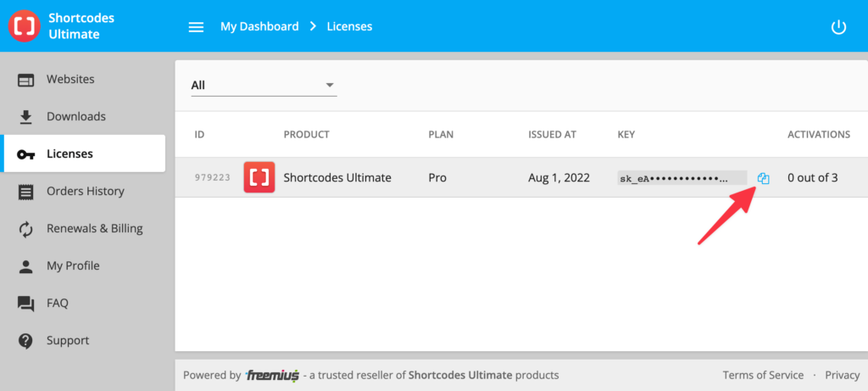Click the Shortcodes Ultimate product thumbnail

pyautogui.click(x=259, y=178)
